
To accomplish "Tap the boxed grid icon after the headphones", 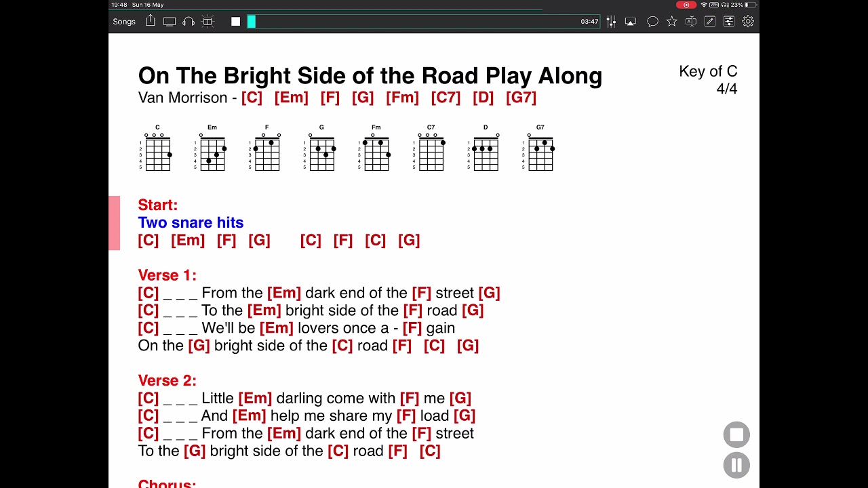I will (x=208, y=22).
